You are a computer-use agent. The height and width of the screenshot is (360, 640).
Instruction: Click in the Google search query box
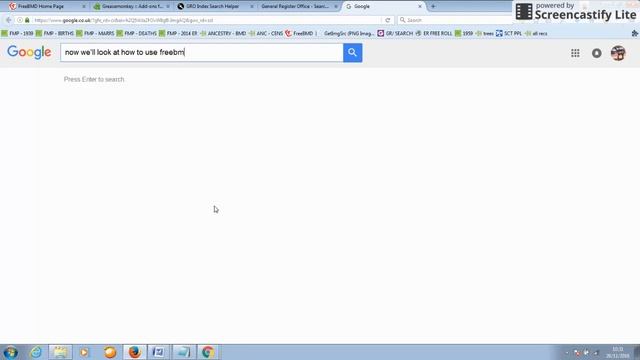(202, 53)
